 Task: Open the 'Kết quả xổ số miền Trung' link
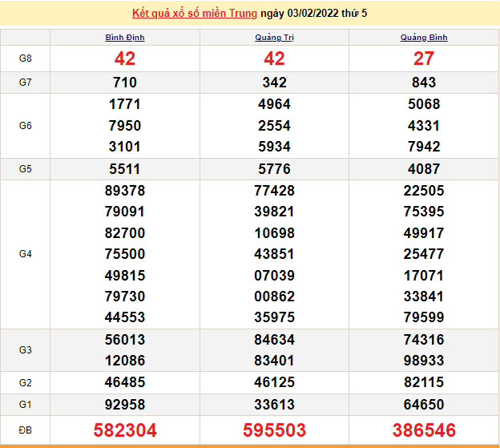tap(195, 14)
